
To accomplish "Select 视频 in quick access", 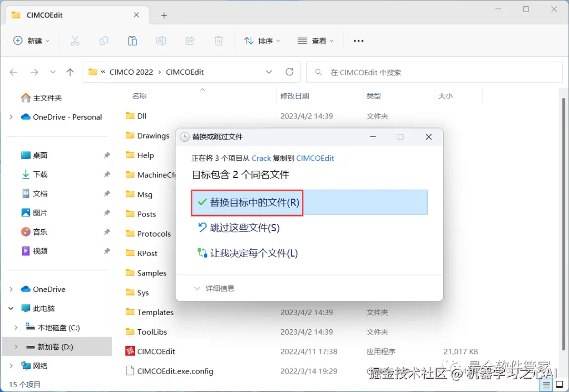I will (34, 251).
